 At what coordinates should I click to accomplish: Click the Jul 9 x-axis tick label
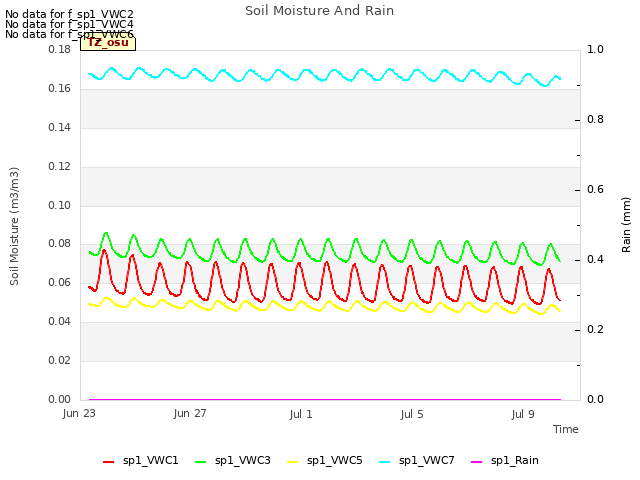click(523, 414)
